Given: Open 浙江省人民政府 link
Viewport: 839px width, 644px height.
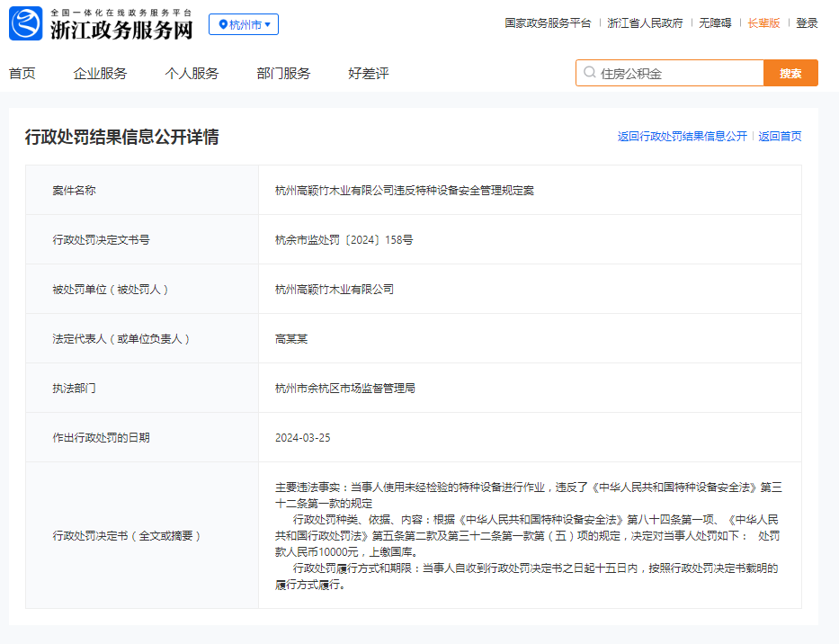Looking at the screenshot, I should [x=645, y=23].
